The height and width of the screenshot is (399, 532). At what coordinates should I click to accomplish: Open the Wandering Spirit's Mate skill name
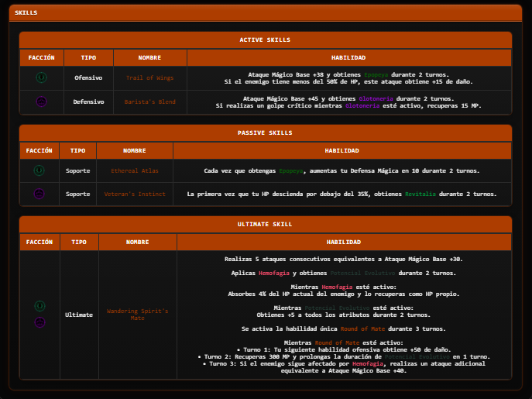(x=137, y=315)
